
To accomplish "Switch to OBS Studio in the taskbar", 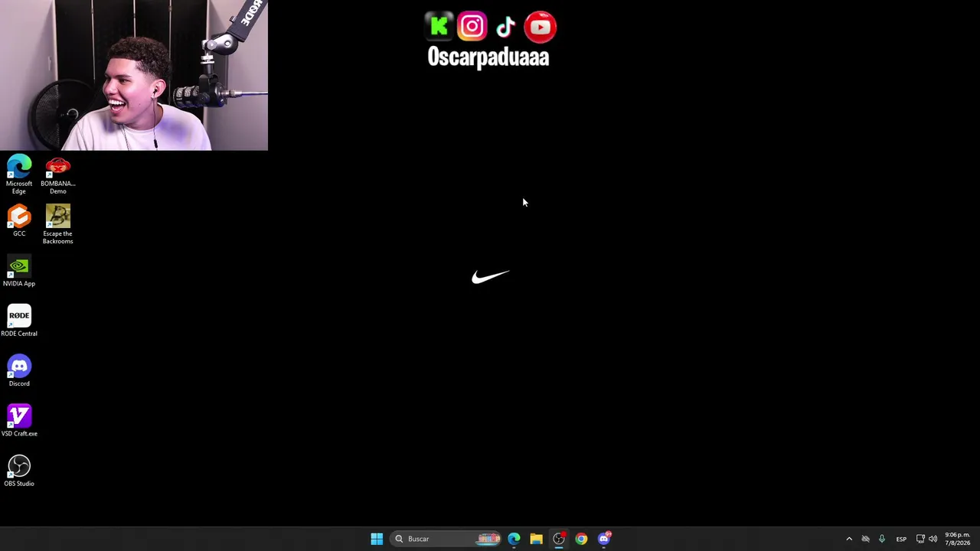I will [x=559, y=539].
